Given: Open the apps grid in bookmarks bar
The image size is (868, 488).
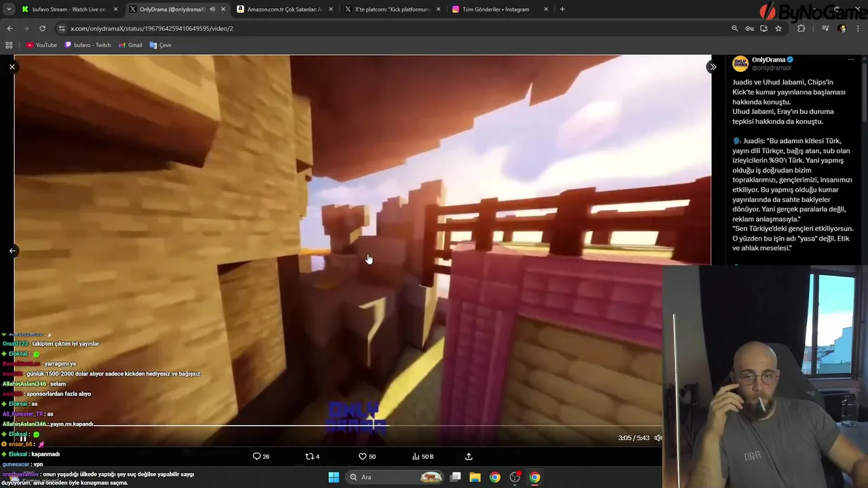Looking at the screenshot, I should point(9,45).
